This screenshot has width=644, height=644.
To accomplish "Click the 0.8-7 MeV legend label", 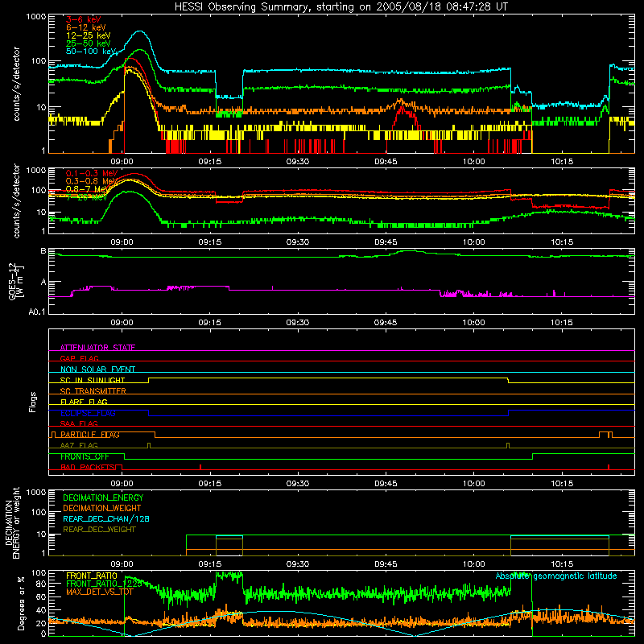I will click(87, 189).
